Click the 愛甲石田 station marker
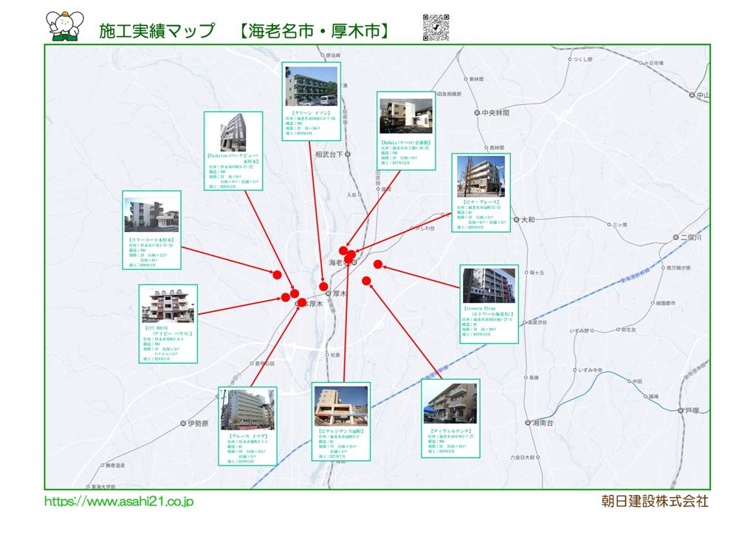 click(252, 364)
